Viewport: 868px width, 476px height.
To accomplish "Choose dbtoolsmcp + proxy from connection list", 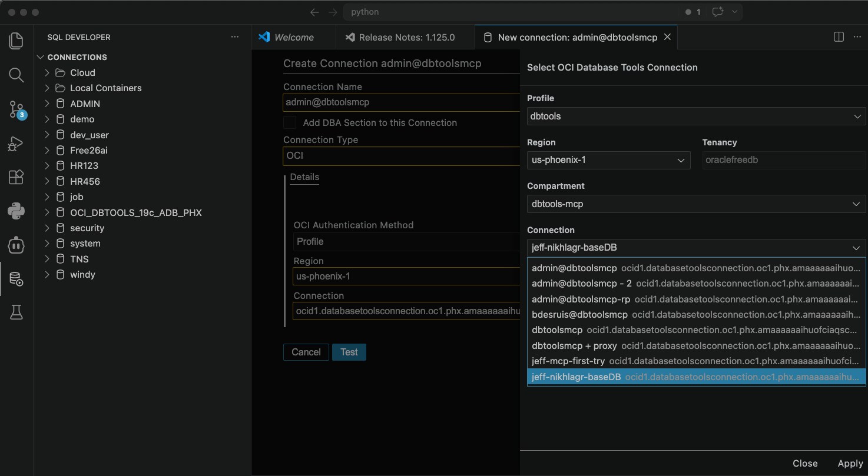I will 696,345.
